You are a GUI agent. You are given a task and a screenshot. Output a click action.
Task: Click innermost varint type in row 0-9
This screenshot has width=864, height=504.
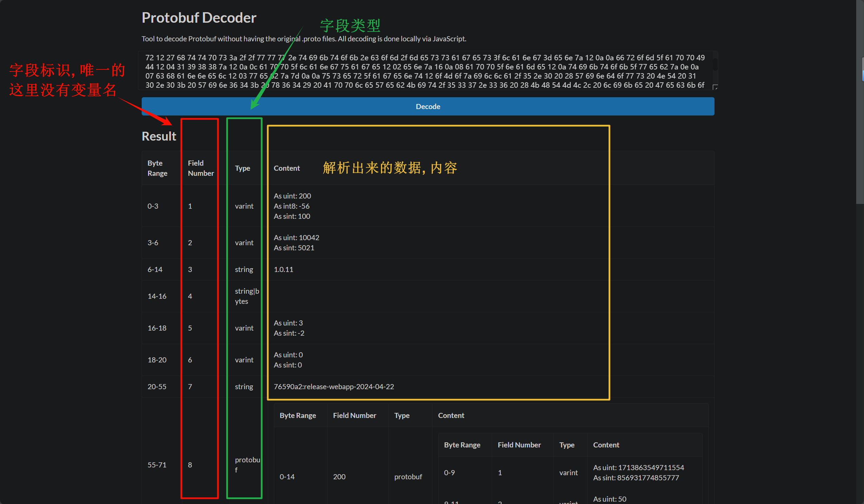pyautogui.click(x=568, y=472)
